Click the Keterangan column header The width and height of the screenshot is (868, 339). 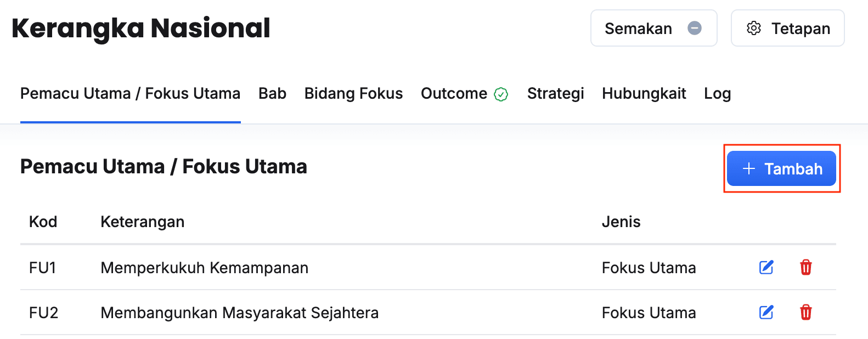coord(142,222)
